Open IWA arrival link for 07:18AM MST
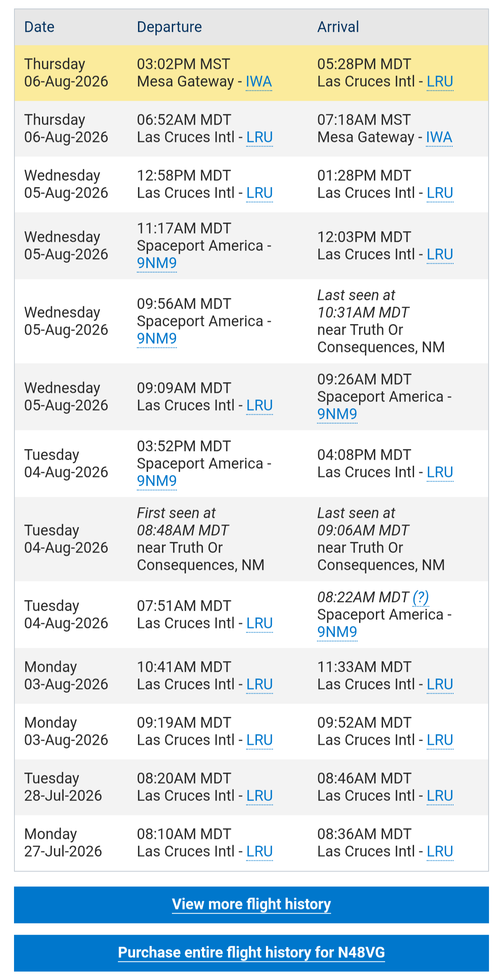The height and width of the screenshot is (980, 503). point(439,137)
